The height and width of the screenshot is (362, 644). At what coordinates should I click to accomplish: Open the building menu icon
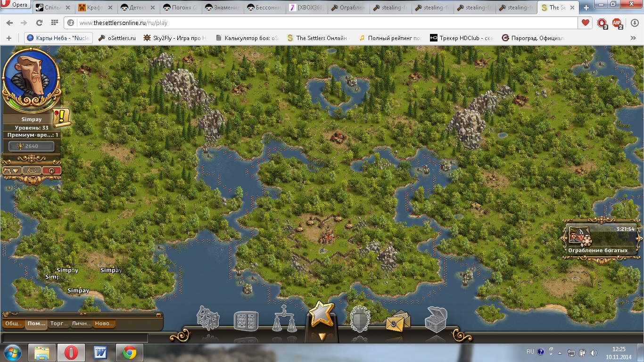pos(208,318)
